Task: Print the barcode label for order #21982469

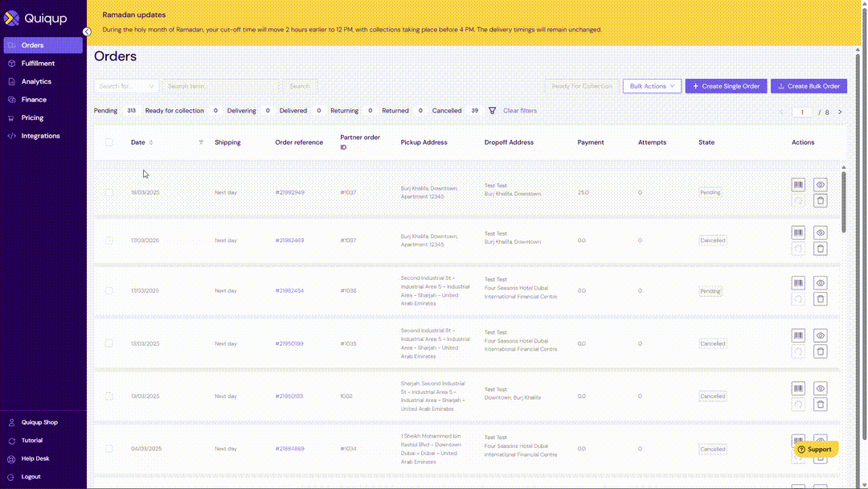Action: 798,232
